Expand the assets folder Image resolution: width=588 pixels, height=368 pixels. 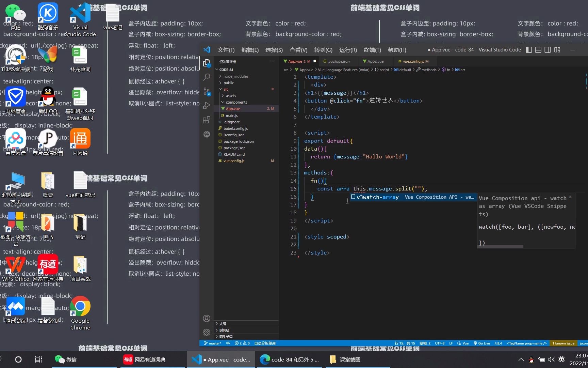231,96
